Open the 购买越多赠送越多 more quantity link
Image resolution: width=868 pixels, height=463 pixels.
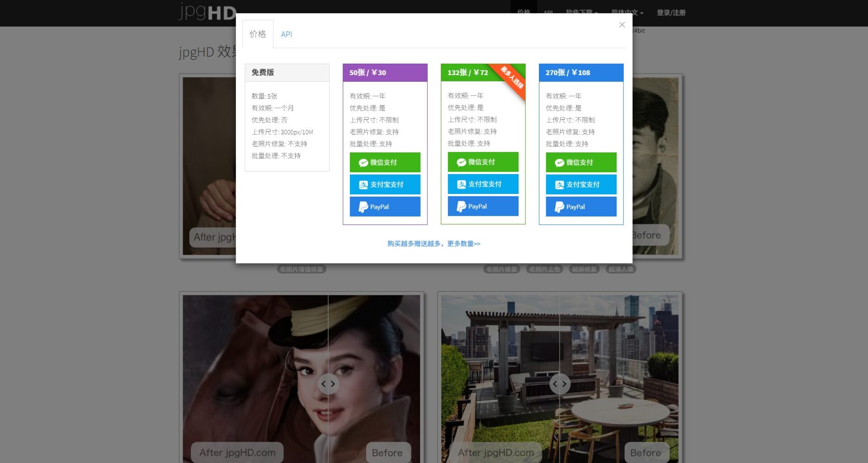[x=434, y=244]
